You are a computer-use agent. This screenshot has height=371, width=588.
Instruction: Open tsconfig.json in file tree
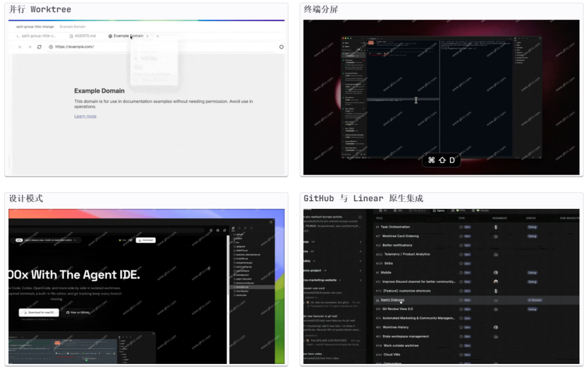(x=242, y=291)
